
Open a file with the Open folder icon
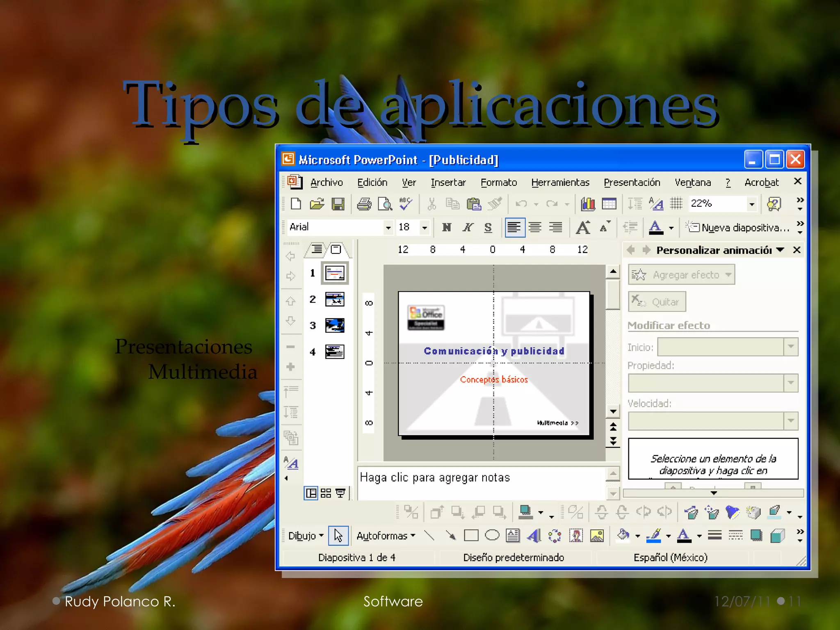point(317,203)
